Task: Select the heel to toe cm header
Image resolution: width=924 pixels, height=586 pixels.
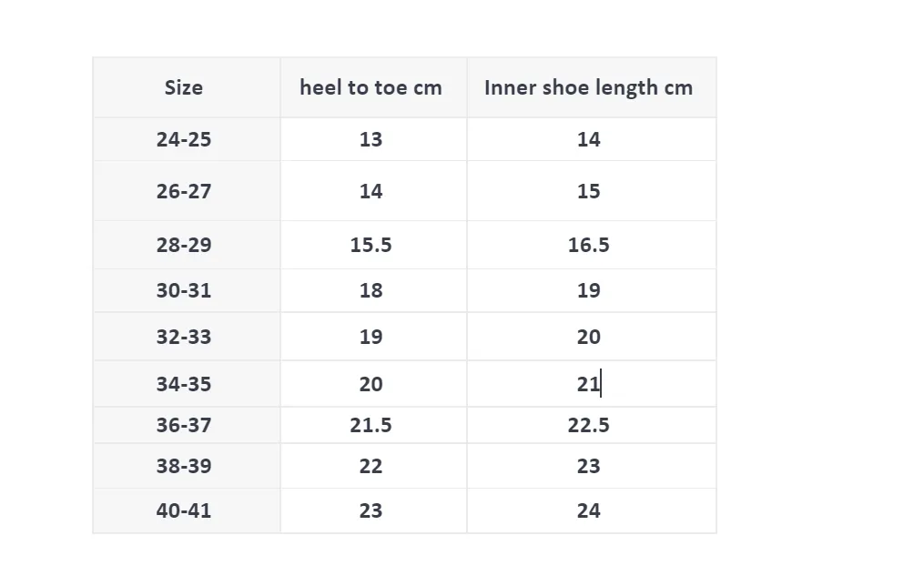Action: (x=373, y=87)
